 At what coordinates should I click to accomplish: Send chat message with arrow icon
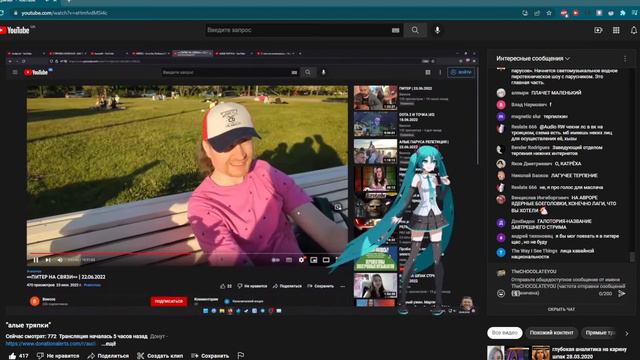[622, 293]
